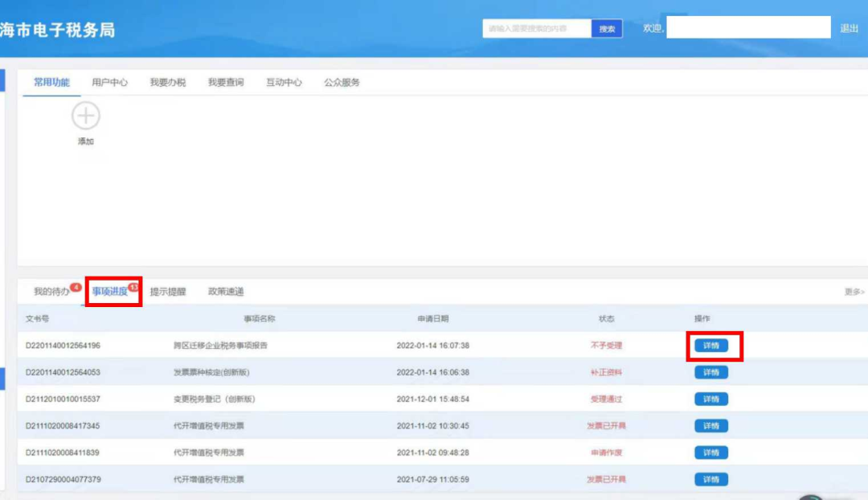The width and height of the screenshot is (868, 500).
Task: Click 退出 to log out
Action: [850, 28]
